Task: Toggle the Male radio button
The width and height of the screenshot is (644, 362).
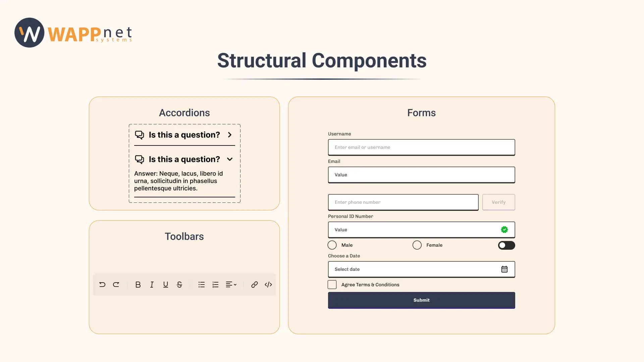Action: tap(332, 245)
